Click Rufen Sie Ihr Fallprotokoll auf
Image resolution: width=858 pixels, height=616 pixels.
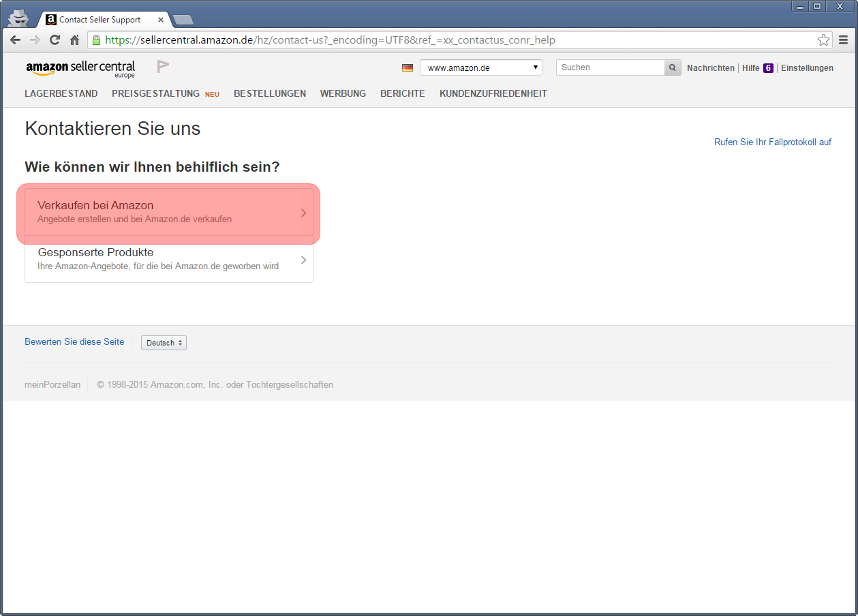(773, 142)
